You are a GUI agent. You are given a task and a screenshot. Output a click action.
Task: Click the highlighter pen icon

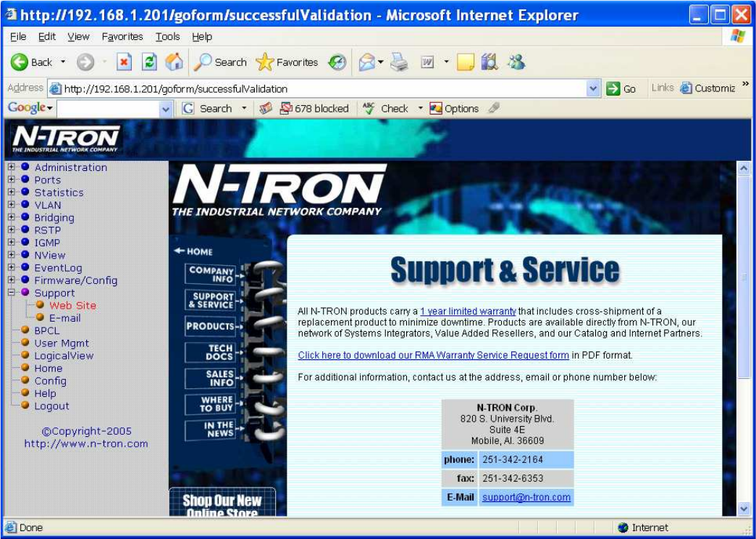click(493, 109)
